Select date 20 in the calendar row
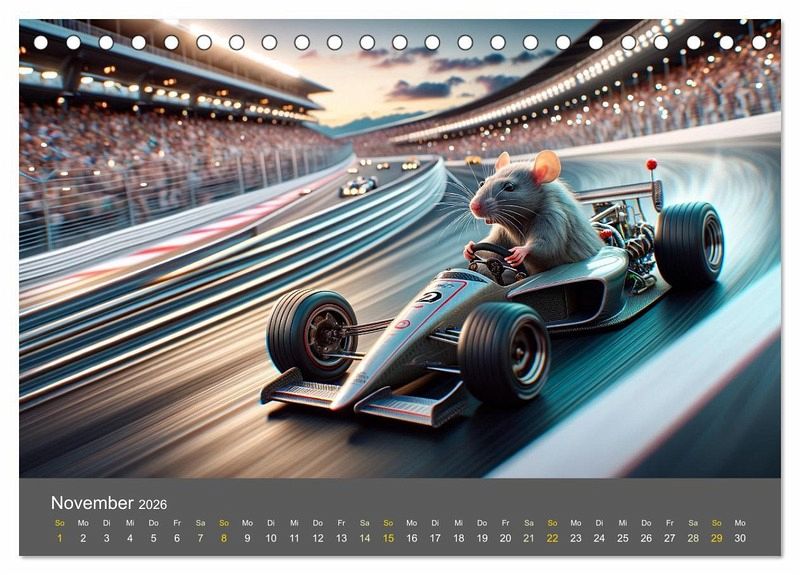Image resolution: width=800 pixels, height=575 pixels. (x=506, y=538)
